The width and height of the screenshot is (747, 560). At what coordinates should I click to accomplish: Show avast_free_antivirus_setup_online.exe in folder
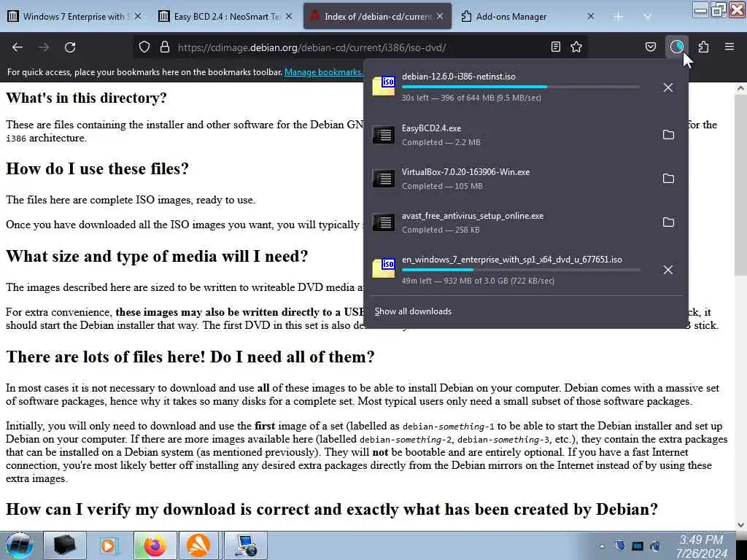pyautogui.click(x=668, y=222)
